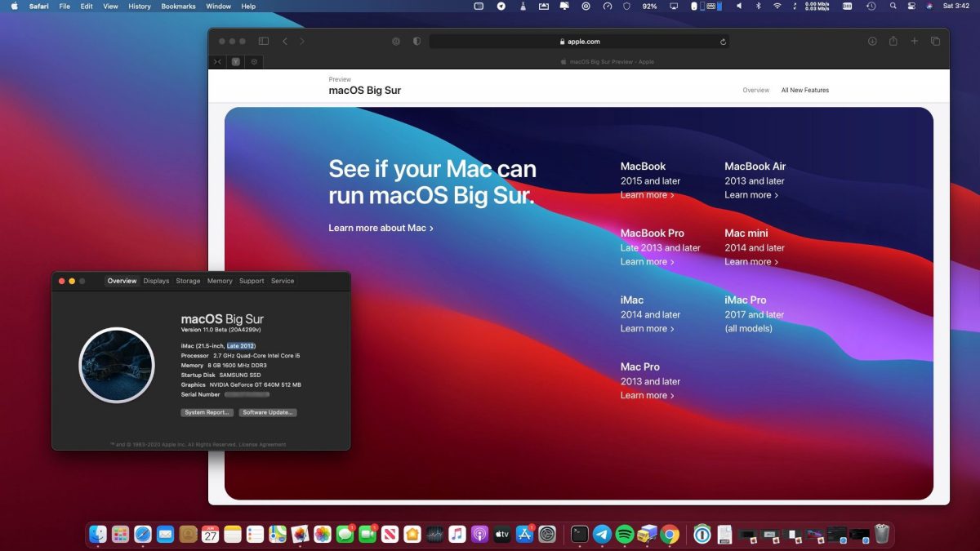
Task: Open Apple menu
Action: click(14, 6)
